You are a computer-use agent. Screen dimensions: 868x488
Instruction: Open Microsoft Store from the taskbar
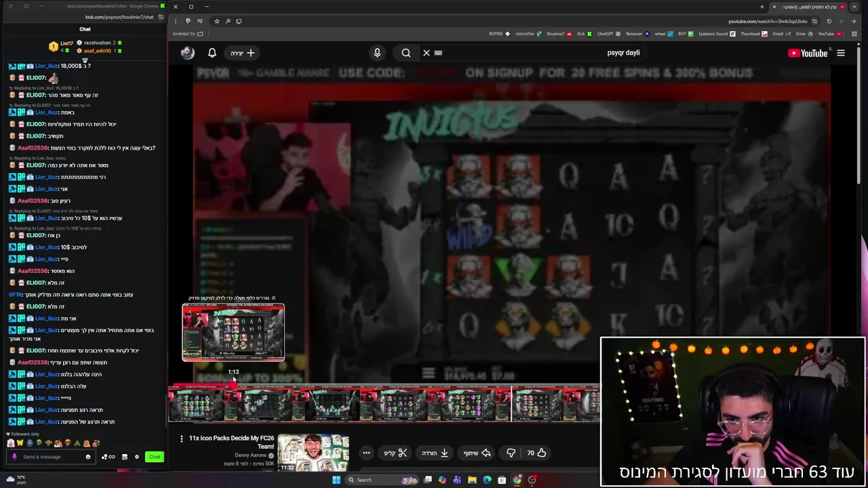tap(502, 480)
